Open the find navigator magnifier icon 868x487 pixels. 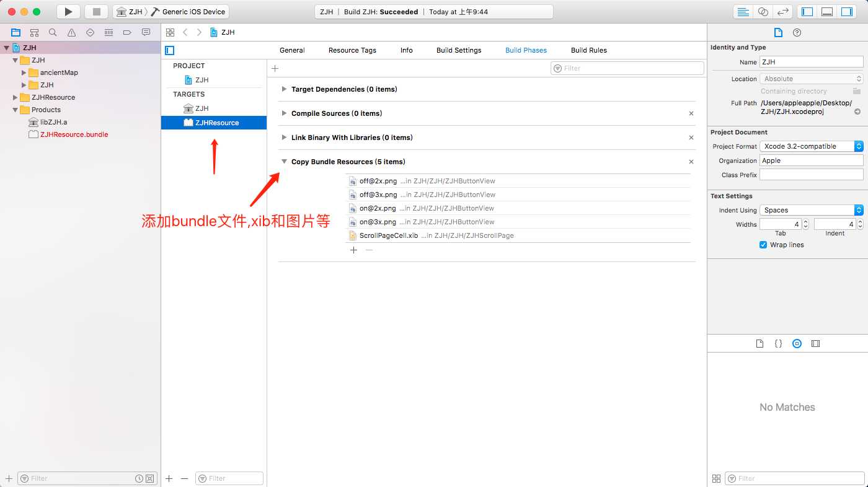(x=53, y=32)
